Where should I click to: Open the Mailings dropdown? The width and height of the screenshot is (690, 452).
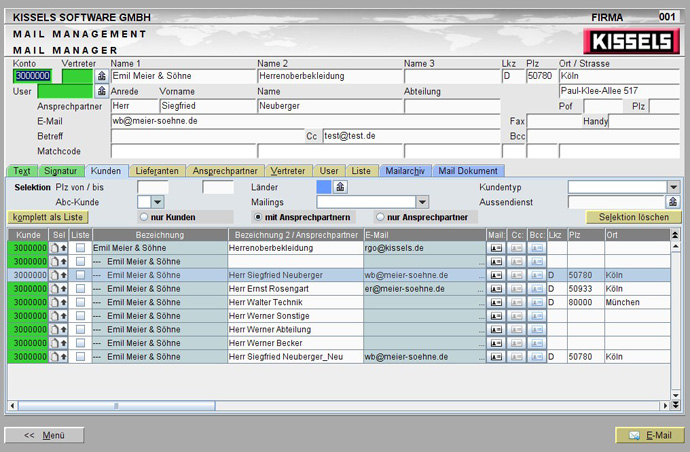[x=422, y=202]
